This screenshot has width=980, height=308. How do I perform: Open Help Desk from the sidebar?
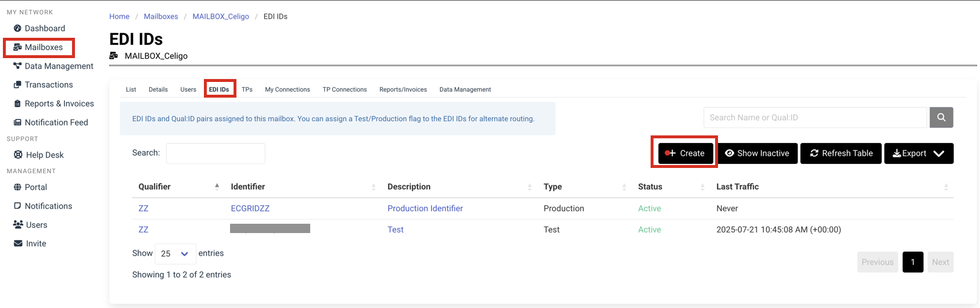(45, 155)
